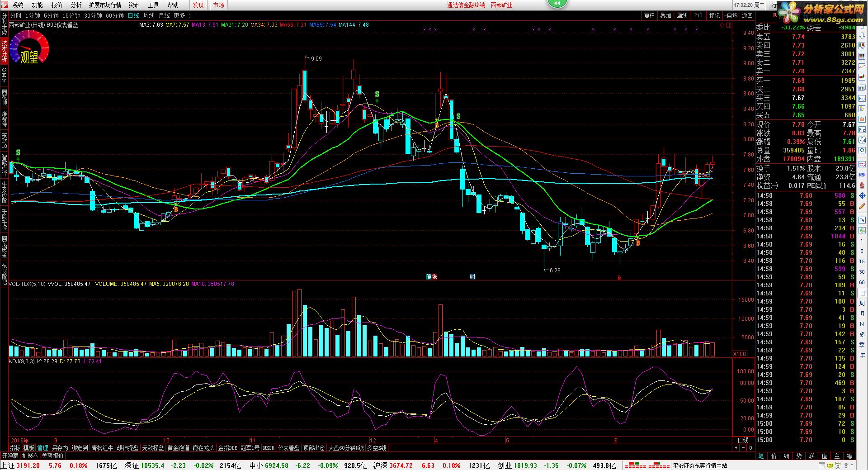Viewport: 868px width, 470px height.
Task: Select the '周' period button in right sidebar
Action: click(862, 303)
